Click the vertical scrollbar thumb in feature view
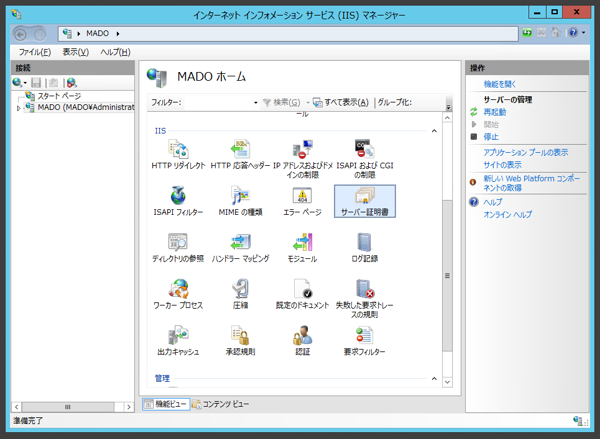Image resolution: width=600 pixels, height=439 pixels. (x=447, y=276)
